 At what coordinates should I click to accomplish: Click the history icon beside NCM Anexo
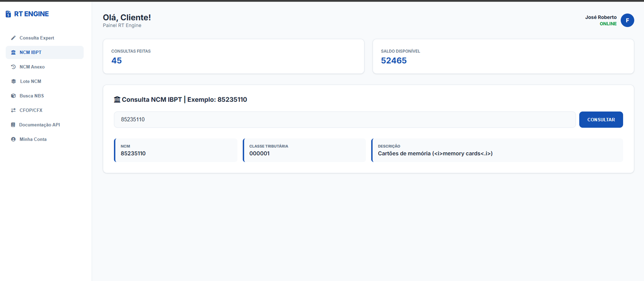point(13,67)
